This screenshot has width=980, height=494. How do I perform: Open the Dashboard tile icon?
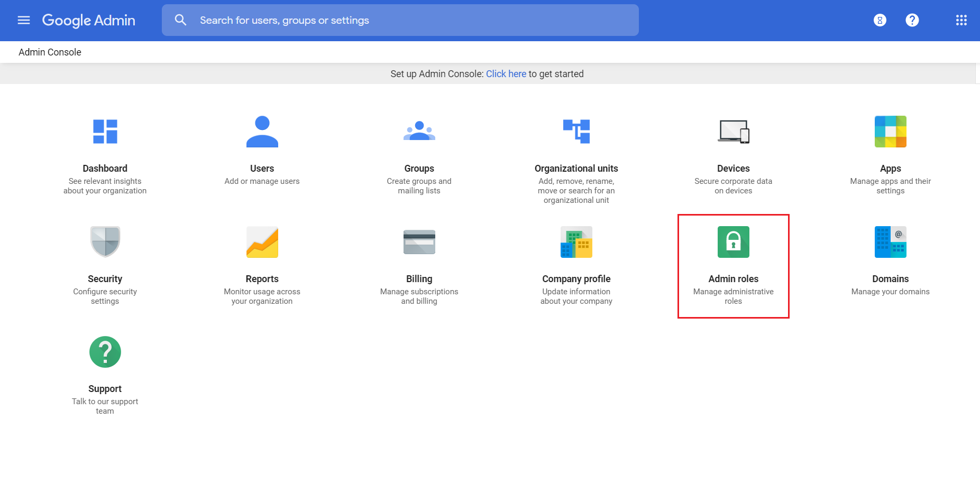105,132
